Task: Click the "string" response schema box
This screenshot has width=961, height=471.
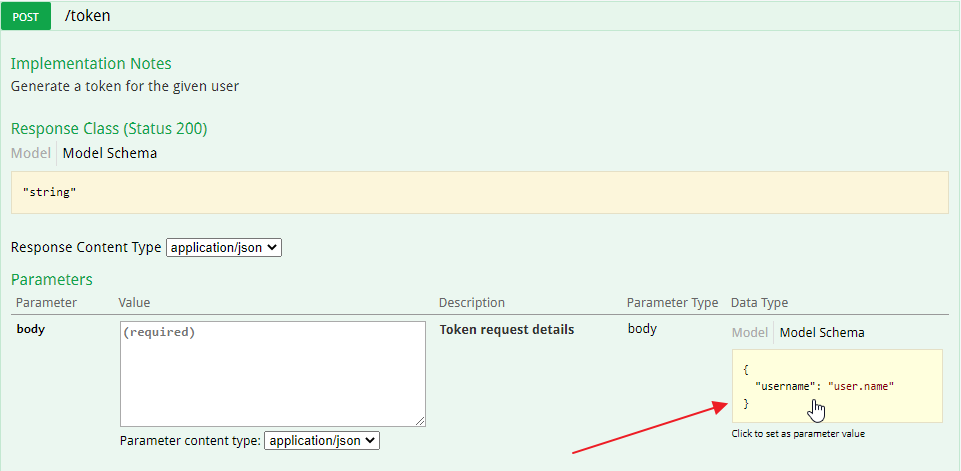Action: [x=479, y=192]
